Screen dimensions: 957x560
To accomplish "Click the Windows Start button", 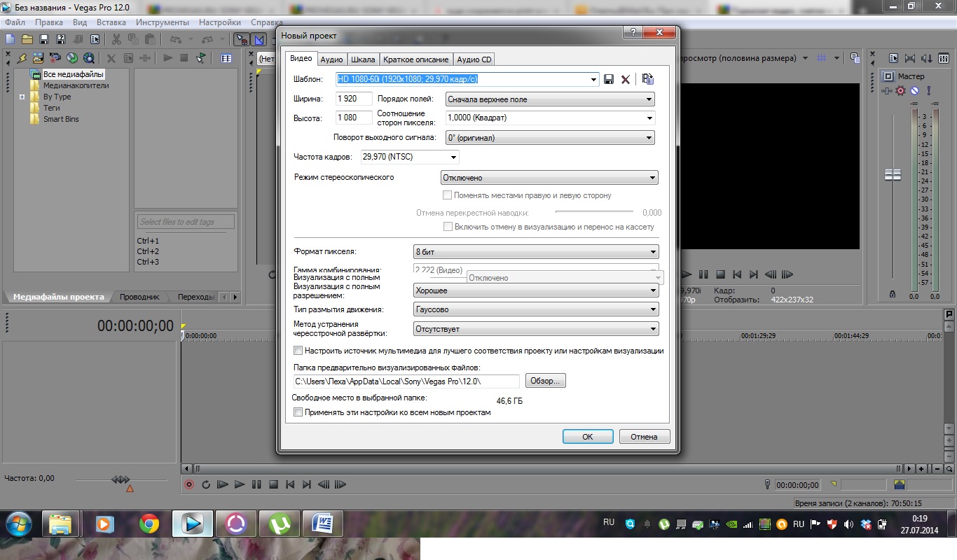I will click(x=18, y=523).
